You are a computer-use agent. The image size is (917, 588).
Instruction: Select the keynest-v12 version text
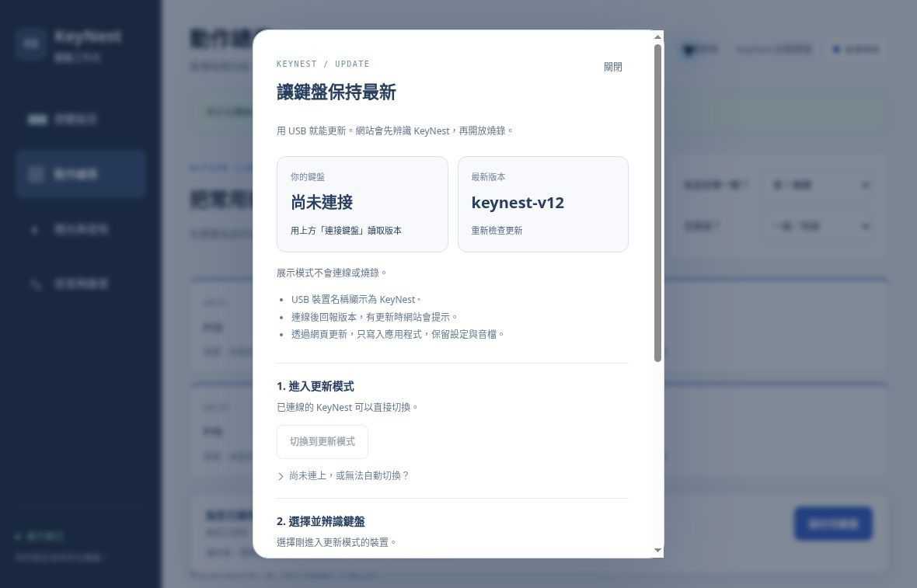(x=518, y=203)
